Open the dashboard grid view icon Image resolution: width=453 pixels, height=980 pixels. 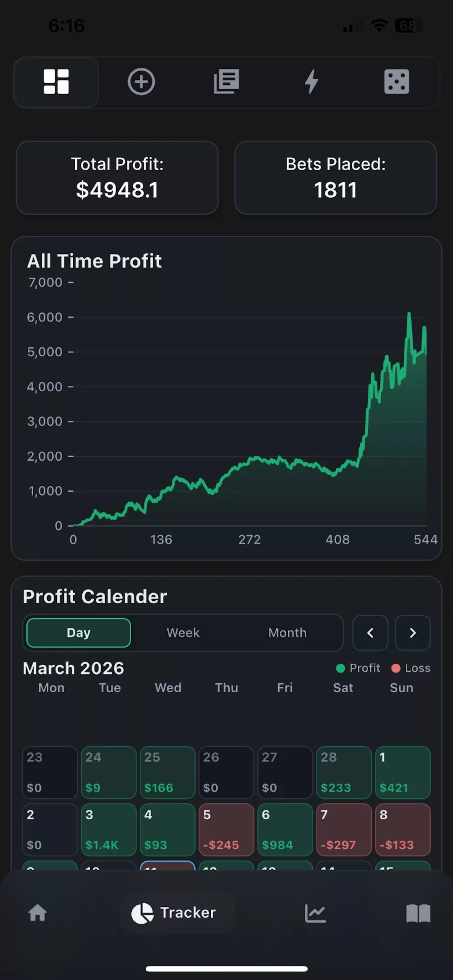tap(56, 82)
